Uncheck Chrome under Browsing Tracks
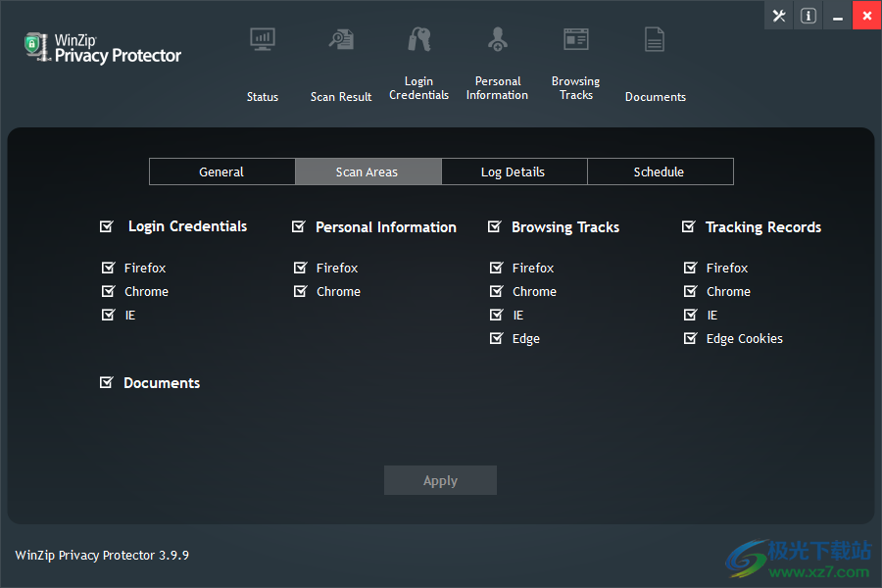The height and width of the screenshot is (588, 882). pyautogui.click(x=496, y=291)
